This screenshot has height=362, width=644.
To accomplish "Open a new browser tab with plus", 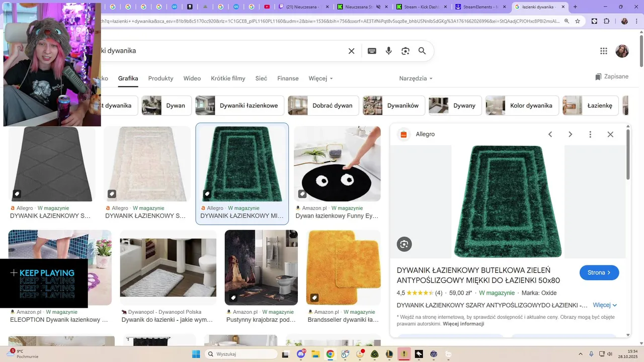I will [x=575, y=7].
